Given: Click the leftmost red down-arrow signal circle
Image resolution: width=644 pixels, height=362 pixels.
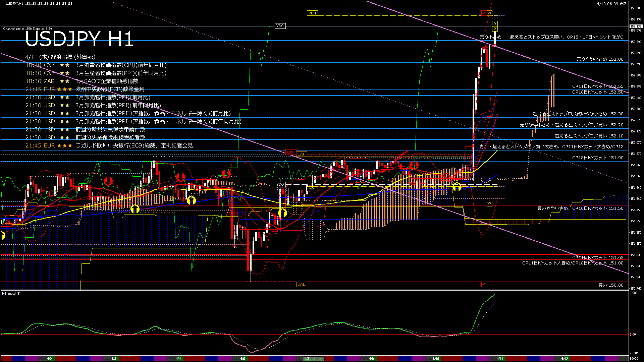Looking at the screenshot, I should (108, 181).
